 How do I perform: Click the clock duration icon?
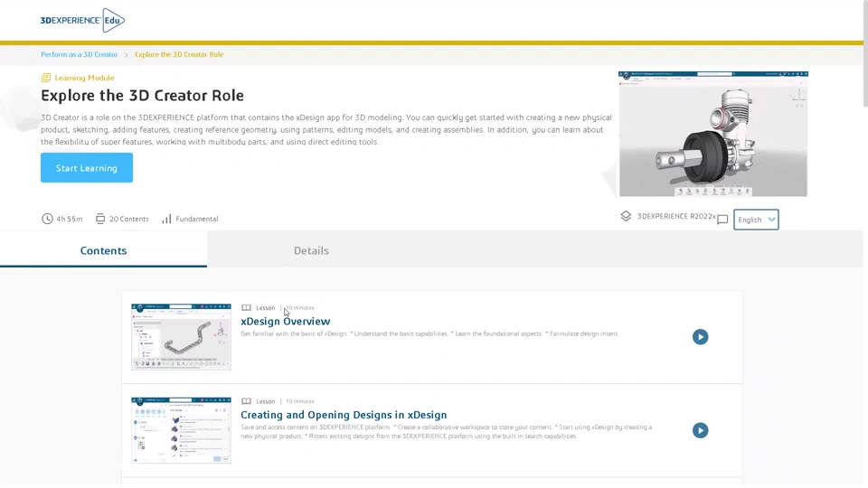click(47, 219)
